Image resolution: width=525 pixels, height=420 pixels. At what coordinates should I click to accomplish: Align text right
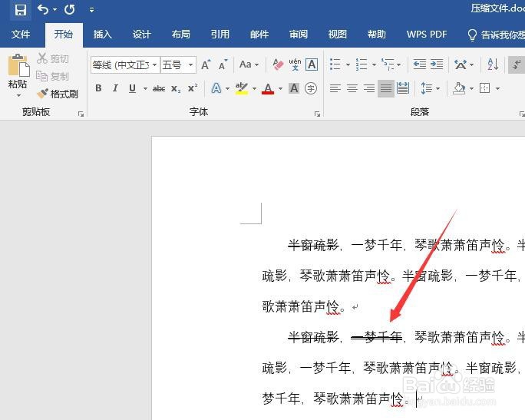point(369,88)
